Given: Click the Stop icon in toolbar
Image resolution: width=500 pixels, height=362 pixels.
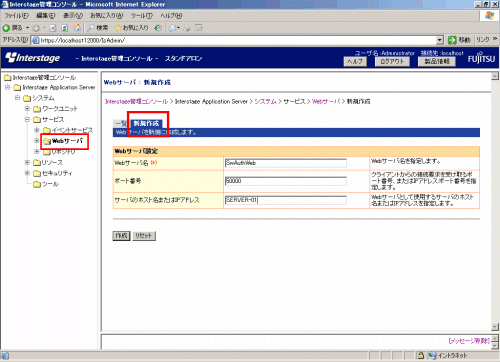Looking at the screenshot, I should click(53, 28).
